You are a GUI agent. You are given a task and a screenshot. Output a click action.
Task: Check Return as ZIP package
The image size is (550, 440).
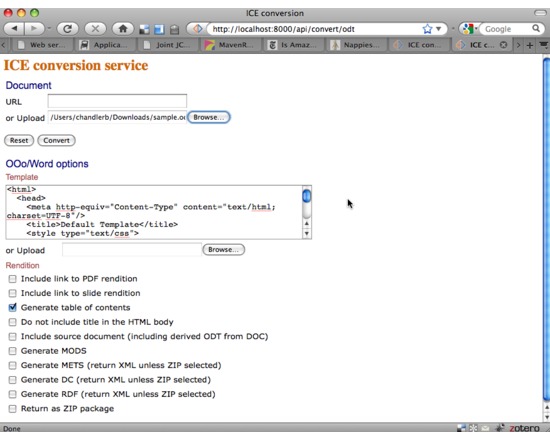click(13, 409)
